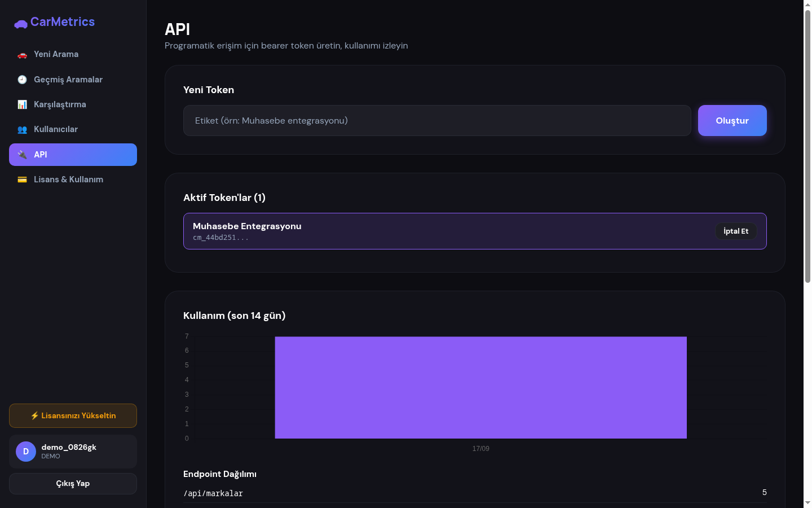Select the API sidebar item
Viewport: 812px width, 508px height.
73,155
